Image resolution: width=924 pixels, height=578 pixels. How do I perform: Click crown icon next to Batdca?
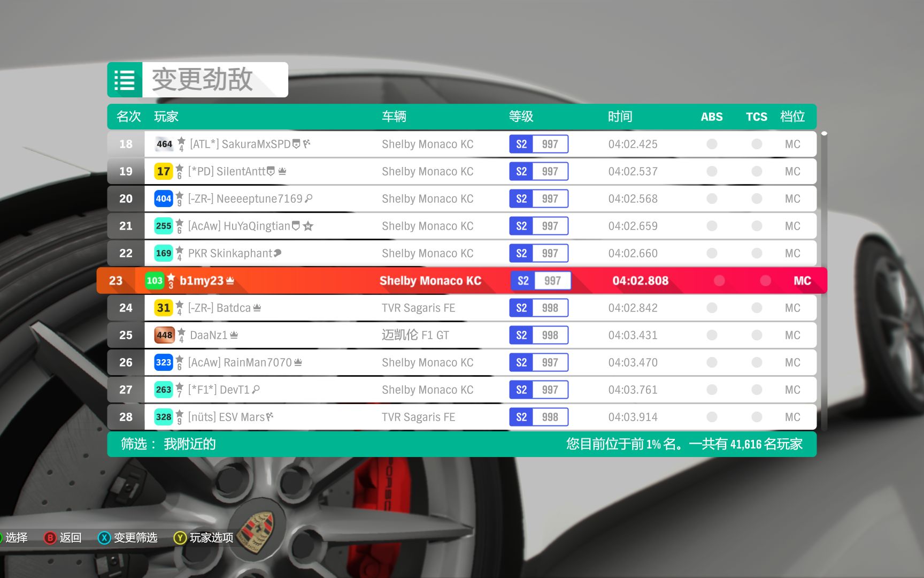(257, 308)
